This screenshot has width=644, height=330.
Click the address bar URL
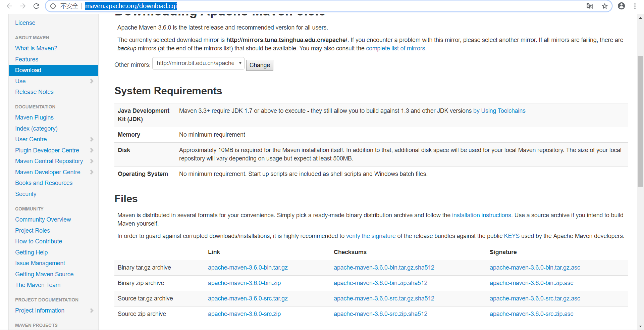click(x=131, y=6)
